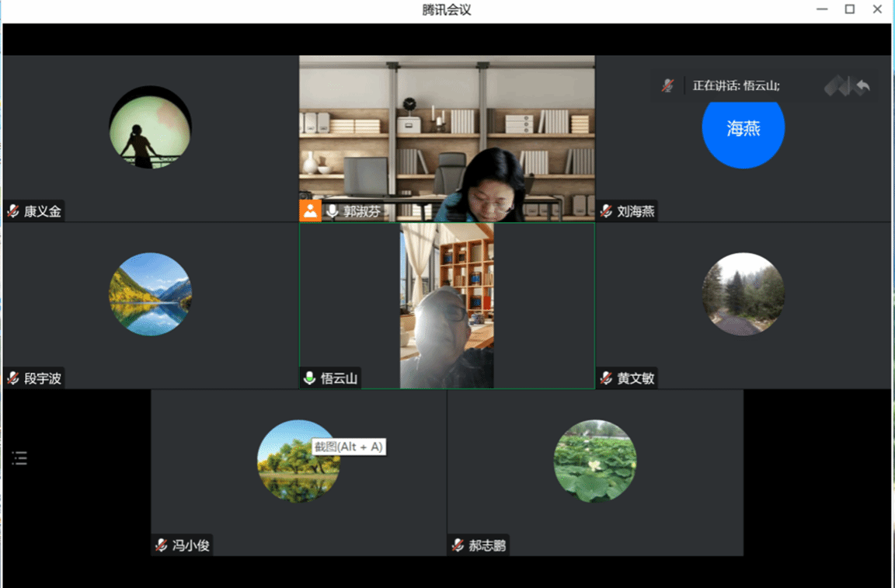Click the 悟云山 name label
895x588 pixels.
click(339, 379)
